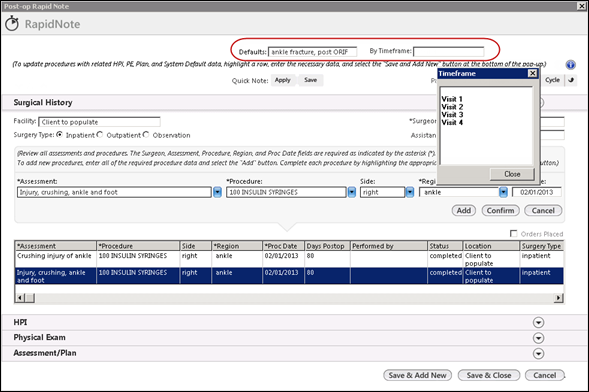Click the icon next to Cycle button
This screenshot has height=392, width=589.
coord(571,80)
